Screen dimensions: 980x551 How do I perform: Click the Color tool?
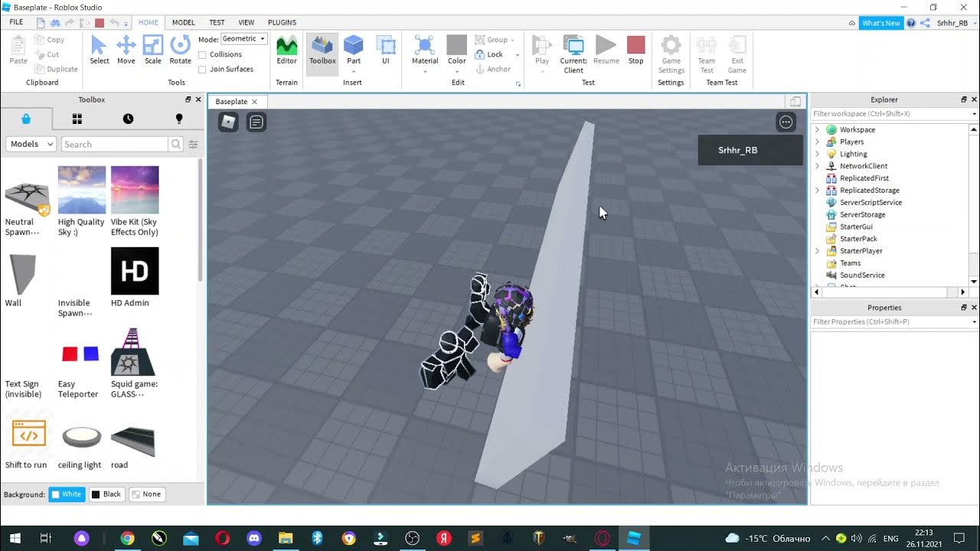click(457, 50)
